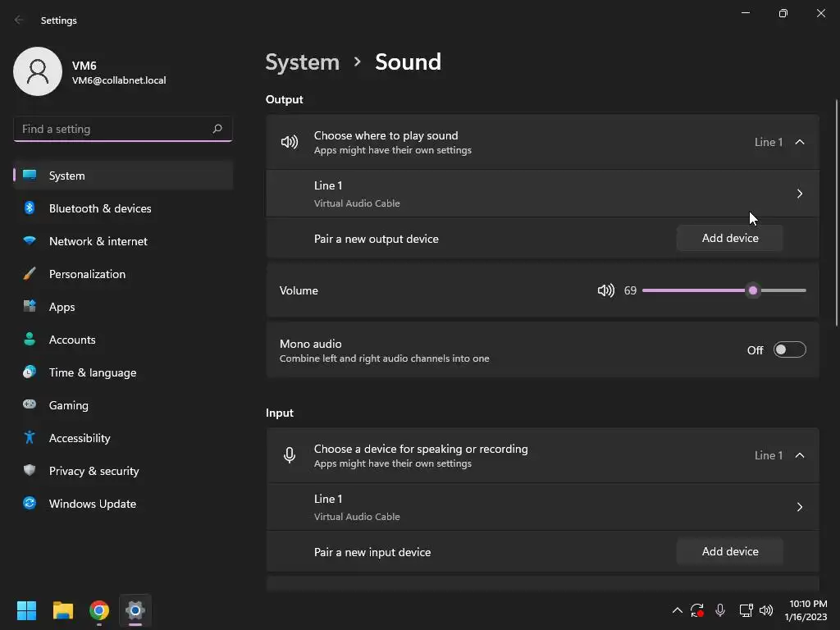Click the user profile avatar

tap(38, 71)
